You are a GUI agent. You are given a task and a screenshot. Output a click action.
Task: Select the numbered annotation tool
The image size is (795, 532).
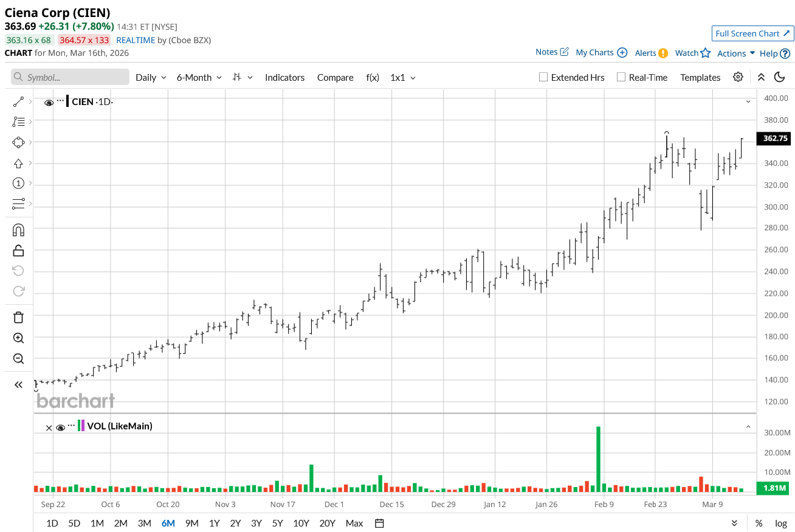pyautogui.click(x=18, y=183)
